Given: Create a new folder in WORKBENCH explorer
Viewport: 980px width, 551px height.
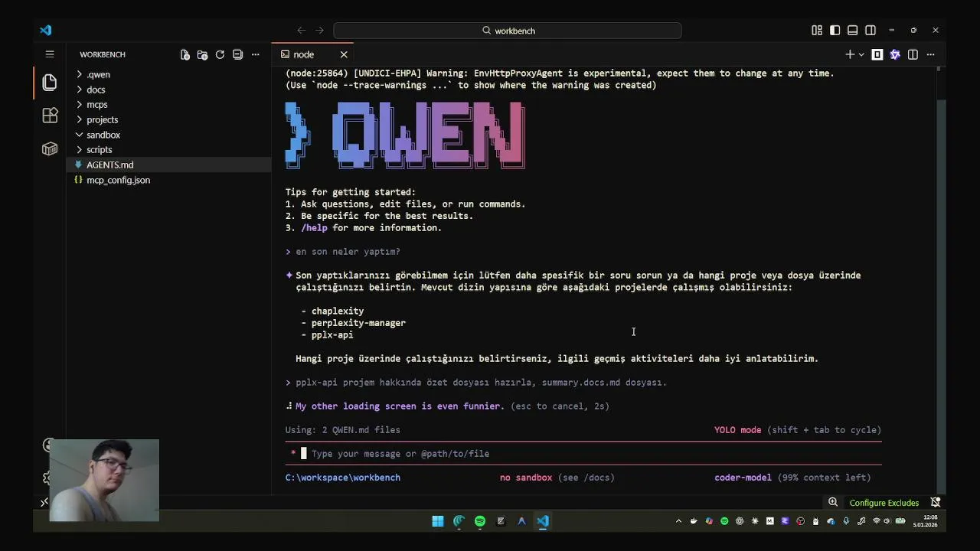Looking at the screenshot, I should pos(202,54).
